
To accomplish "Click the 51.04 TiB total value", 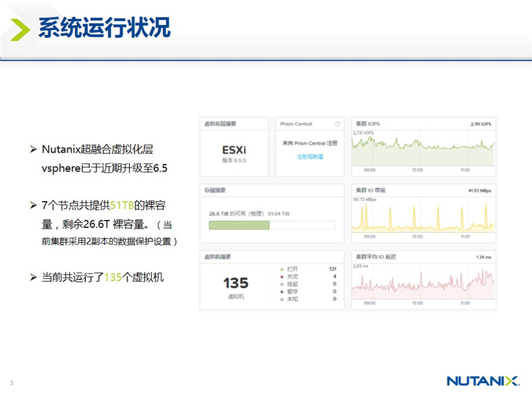I will point(279,214).
